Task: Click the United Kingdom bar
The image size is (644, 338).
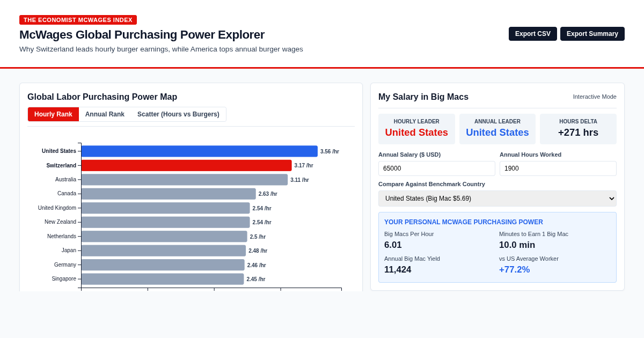Action: (165, 208)
